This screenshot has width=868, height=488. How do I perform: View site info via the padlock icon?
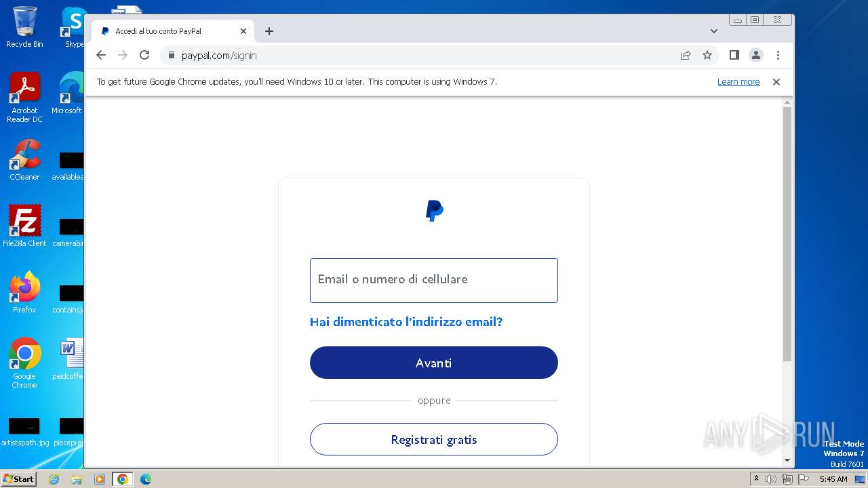171,56
